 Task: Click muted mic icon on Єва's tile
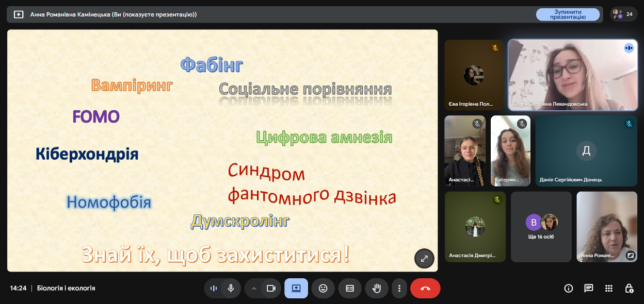[495, 48]
